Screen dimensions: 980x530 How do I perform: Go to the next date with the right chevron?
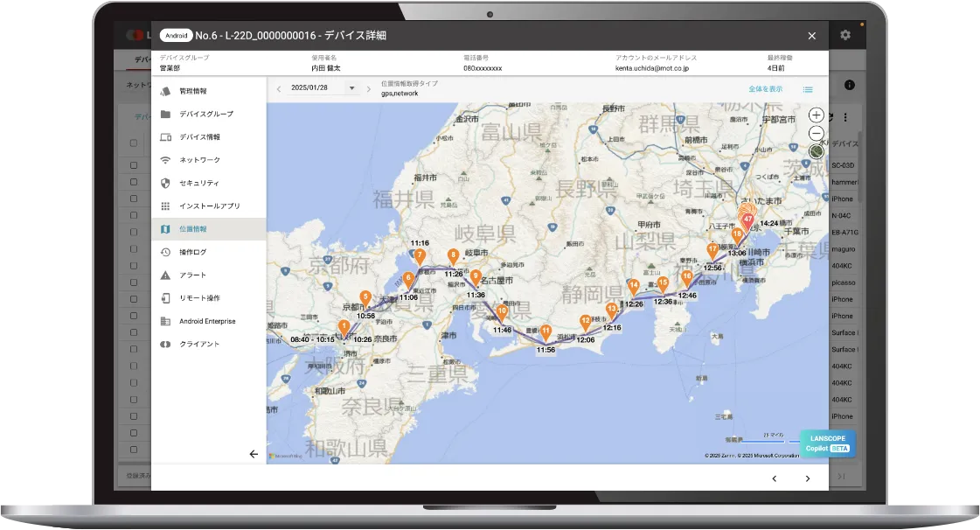(x=369, y=88)
